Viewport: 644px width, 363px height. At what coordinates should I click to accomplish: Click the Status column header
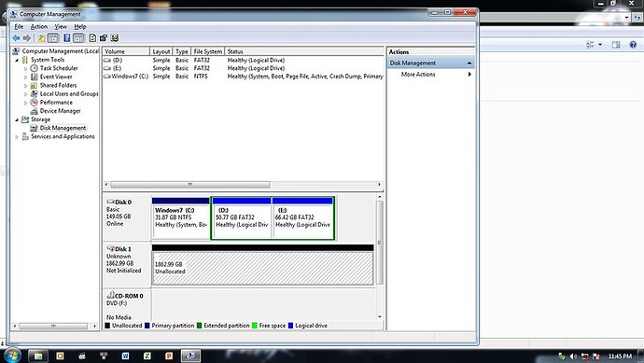coord(304,51)
